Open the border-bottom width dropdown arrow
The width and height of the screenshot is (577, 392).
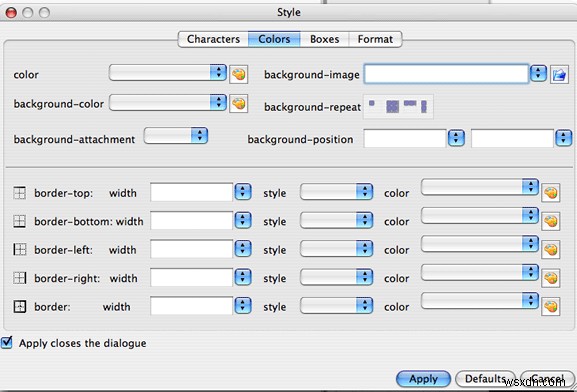[x=243, y=220]
